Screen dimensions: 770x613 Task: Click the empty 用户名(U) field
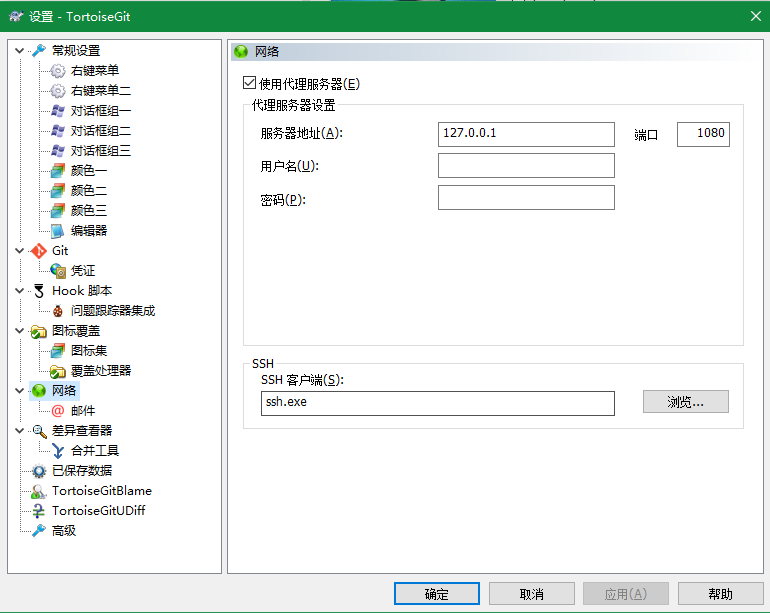526,166
